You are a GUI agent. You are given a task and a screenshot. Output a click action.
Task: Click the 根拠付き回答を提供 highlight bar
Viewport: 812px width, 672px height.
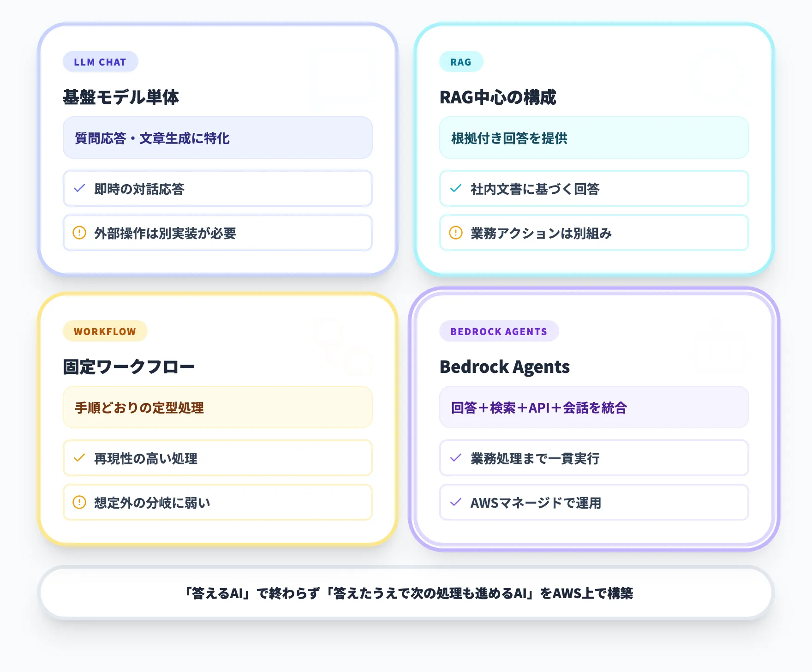click(594, 138)
